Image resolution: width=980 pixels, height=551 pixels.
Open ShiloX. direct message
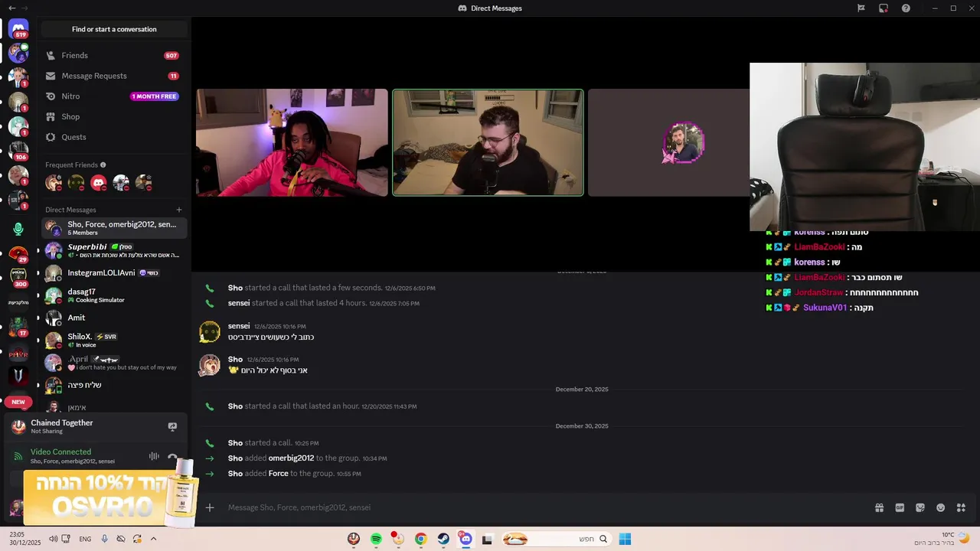click(x=114, y=340)
